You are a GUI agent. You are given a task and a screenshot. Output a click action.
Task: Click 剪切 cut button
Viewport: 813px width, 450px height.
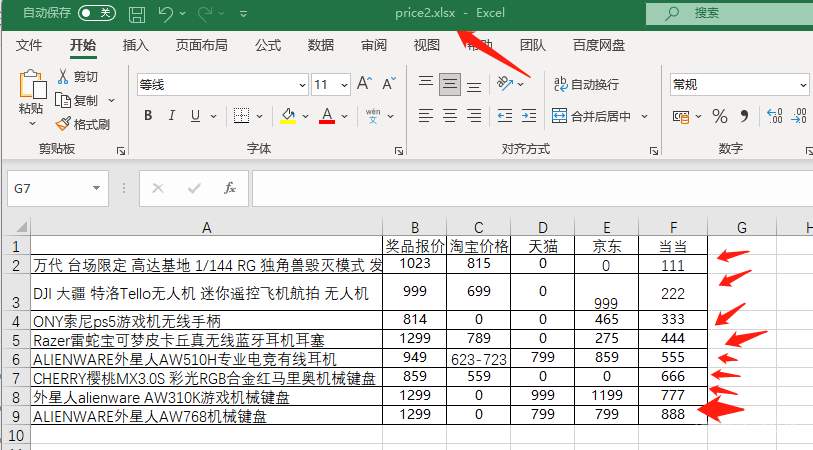click(x=78, y=77)
